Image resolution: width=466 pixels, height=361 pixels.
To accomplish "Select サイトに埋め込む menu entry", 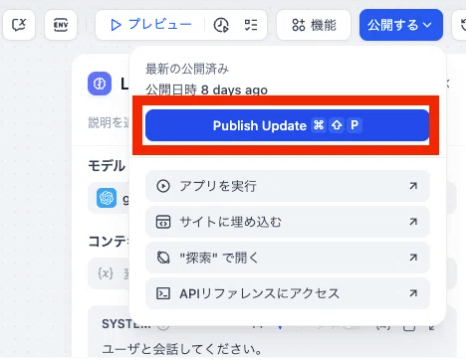I will tap(287, 222).
